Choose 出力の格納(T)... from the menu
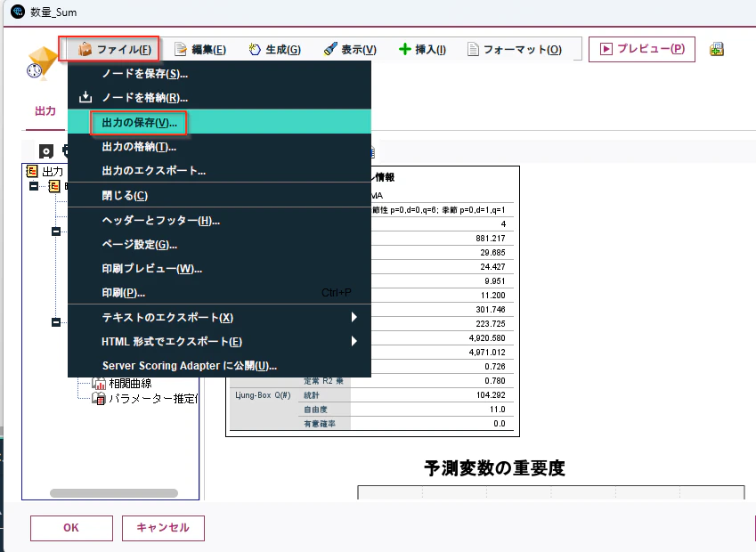The height and width of the screenshot is (552, 756). 219,147
